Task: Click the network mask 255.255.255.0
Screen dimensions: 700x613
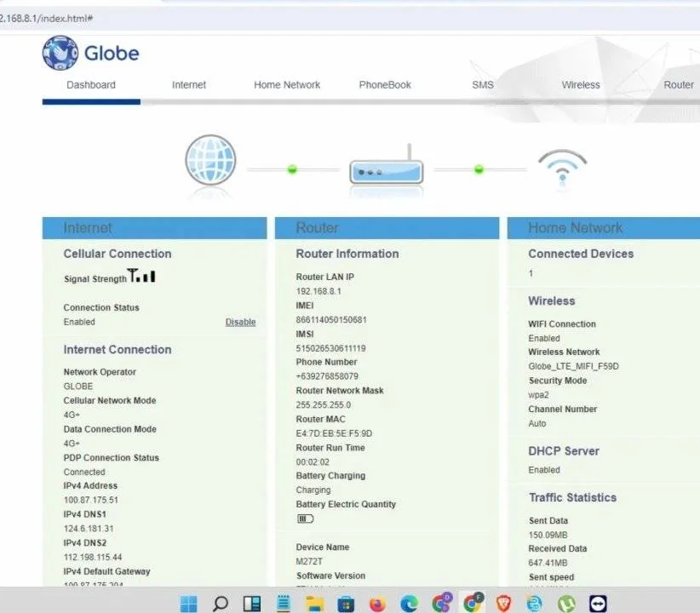Action: [x=324, y=405]
